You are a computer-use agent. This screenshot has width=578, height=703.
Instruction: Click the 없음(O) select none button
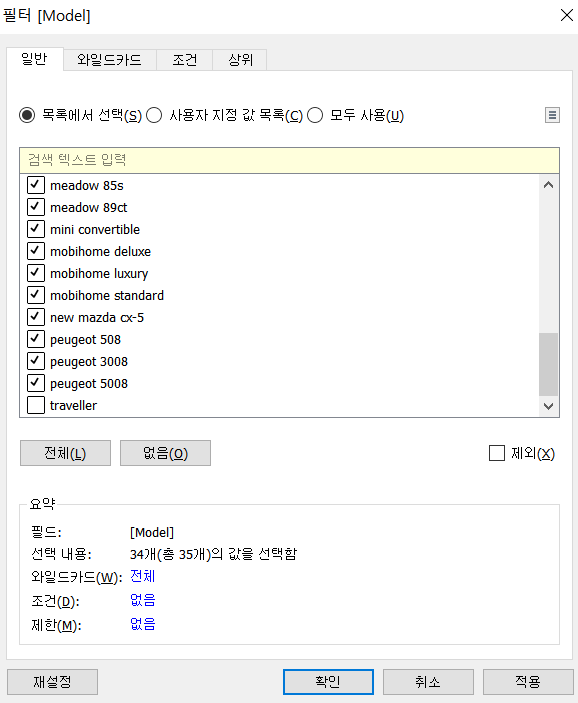click(x=165, y=453)
